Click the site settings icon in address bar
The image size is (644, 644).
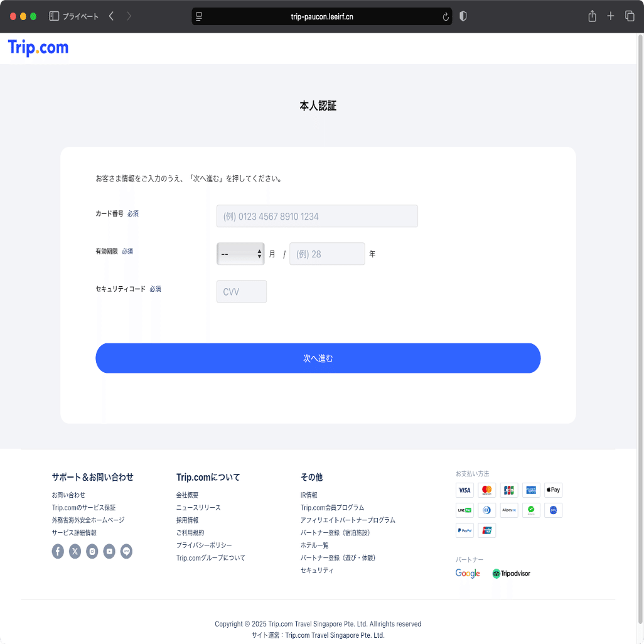(x=199, y=16)
